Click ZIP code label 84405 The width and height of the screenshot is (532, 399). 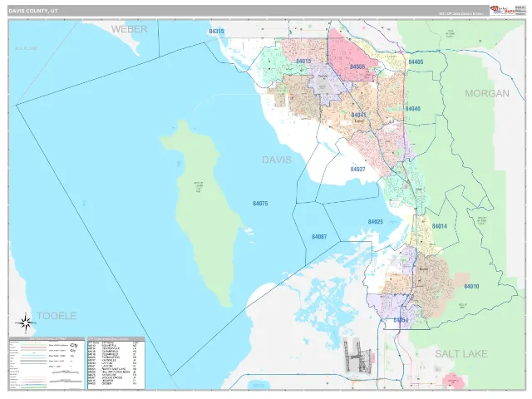[x=416, y=62]
